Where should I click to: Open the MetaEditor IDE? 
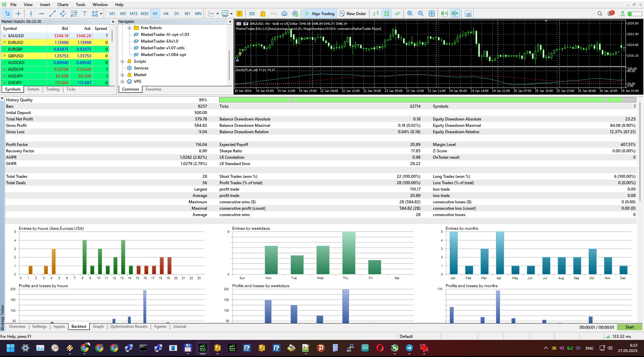tap(252, 14)
